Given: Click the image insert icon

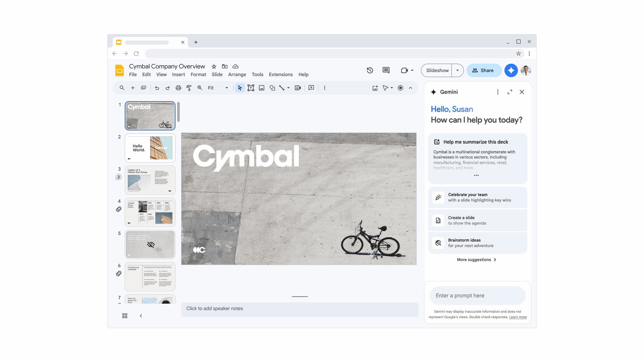Looking at the screenshot, I should [x=261, y=87].
